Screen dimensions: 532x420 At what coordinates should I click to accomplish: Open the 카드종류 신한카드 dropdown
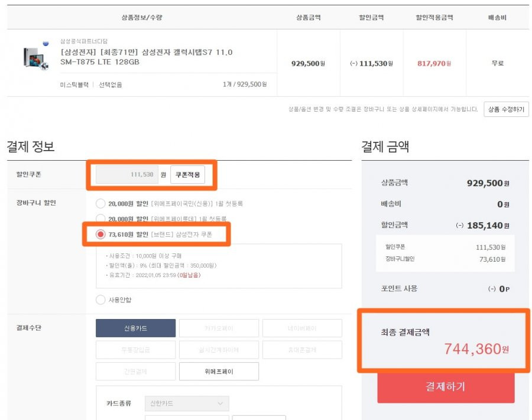pyautogui.click(x=187, y=403)
